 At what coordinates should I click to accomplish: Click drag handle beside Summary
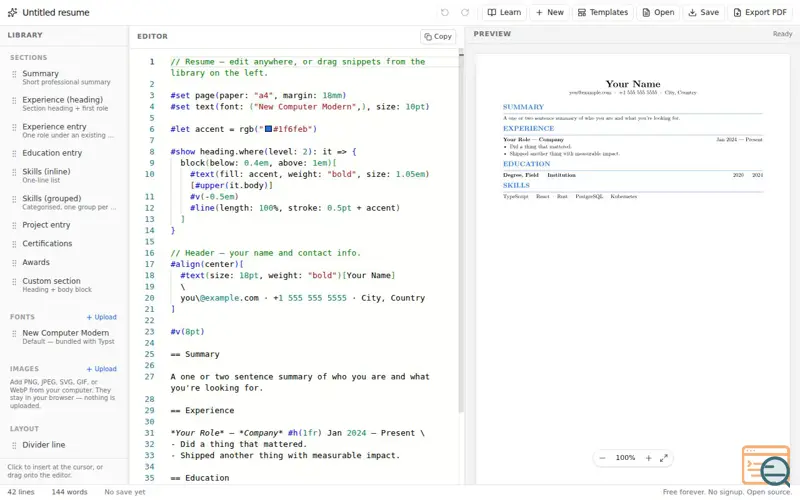14,74
